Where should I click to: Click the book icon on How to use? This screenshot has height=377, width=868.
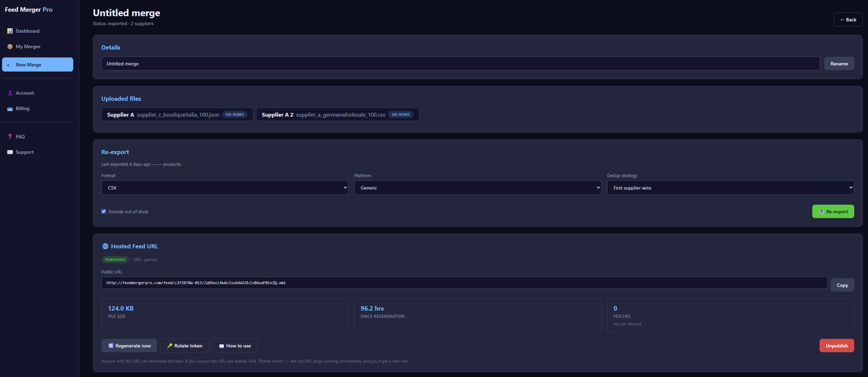(x=222, y=346)
